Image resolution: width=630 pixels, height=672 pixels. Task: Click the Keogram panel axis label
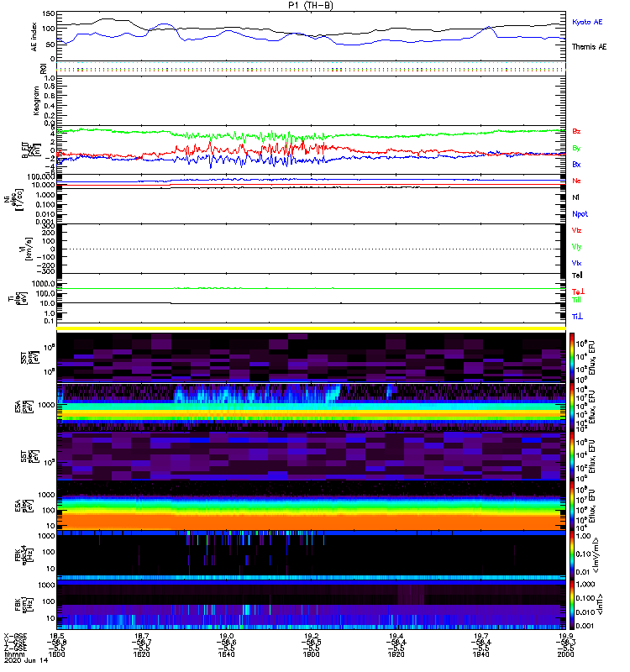tap(36, 100)
